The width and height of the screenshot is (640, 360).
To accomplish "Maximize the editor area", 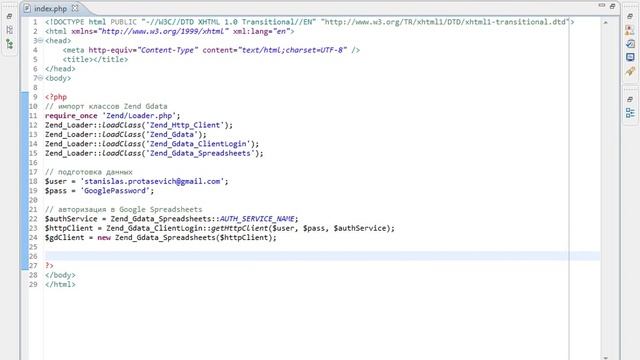I will pos(612,6).
